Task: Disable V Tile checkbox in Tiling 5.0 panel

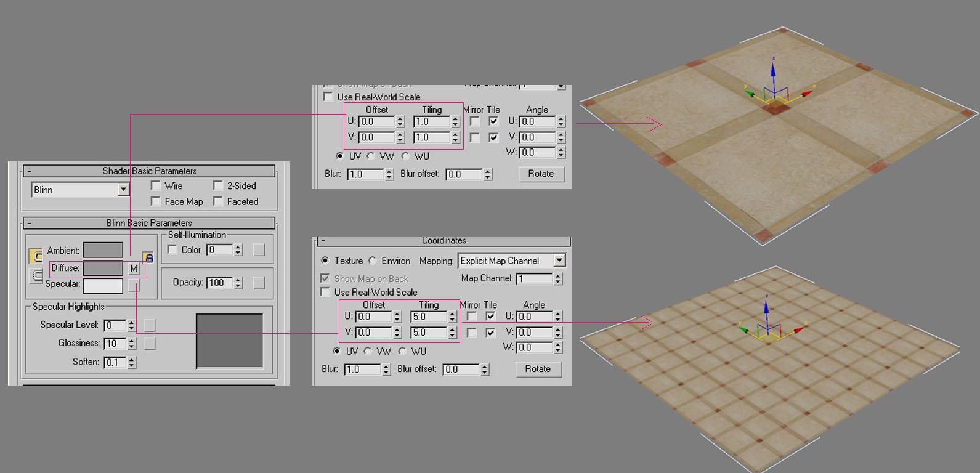Action: click(x=490, y=333)
